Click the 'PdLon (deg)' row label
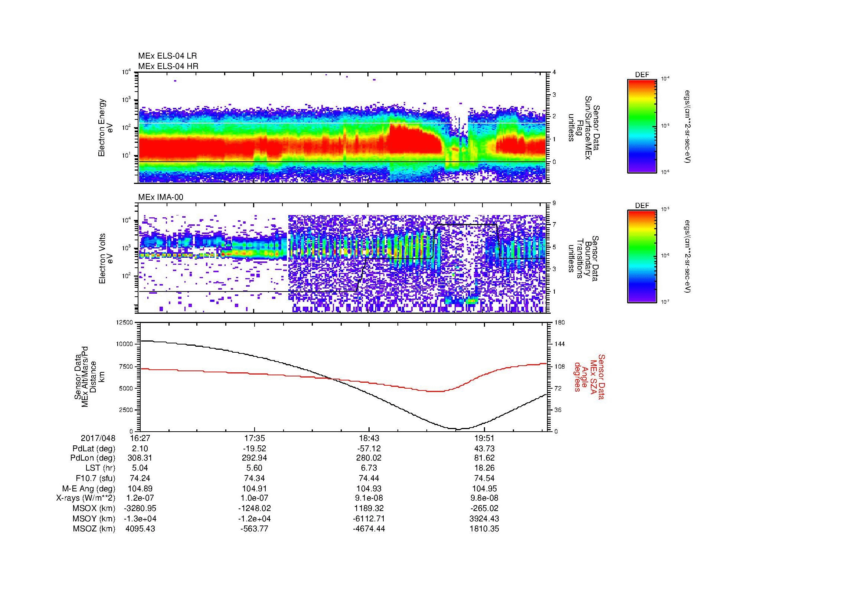This screenshot has width=868, height=613. [94, 458]
